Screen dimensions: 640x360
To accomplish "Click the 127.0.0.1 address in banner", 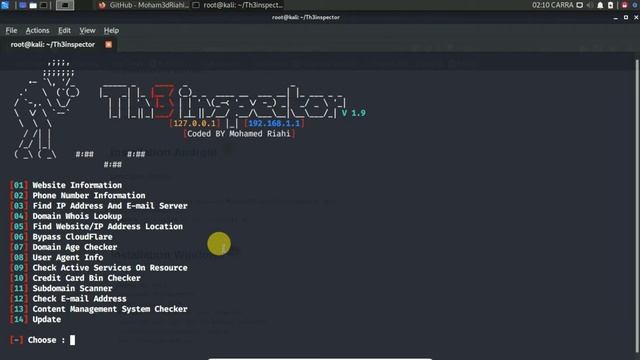I will coord(195,123).
